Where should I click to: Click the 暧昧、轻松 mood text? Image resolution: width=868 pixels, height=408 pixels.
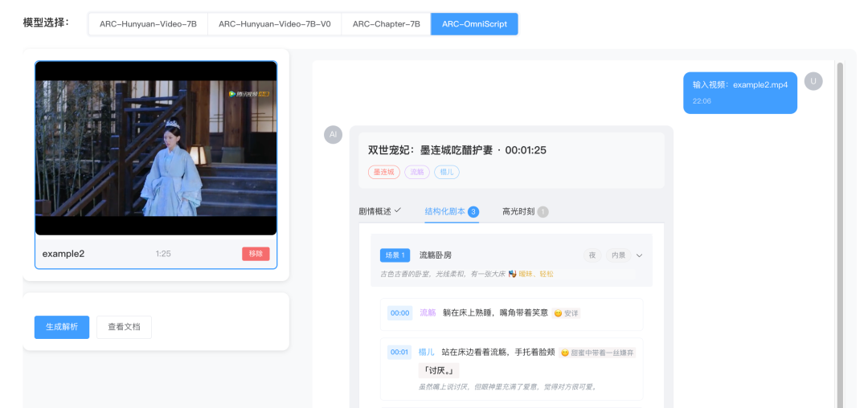tap(536, 274)
